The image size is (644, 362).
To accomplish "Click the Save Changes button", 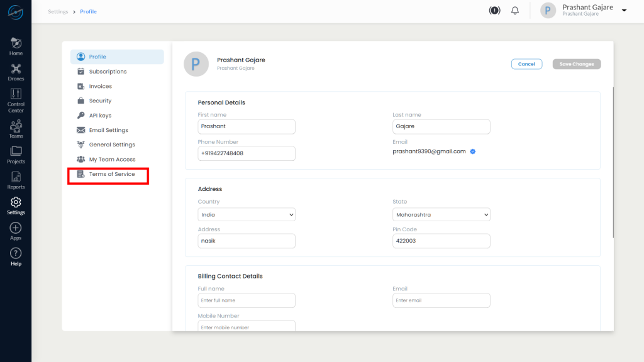I will coord(576,63).
